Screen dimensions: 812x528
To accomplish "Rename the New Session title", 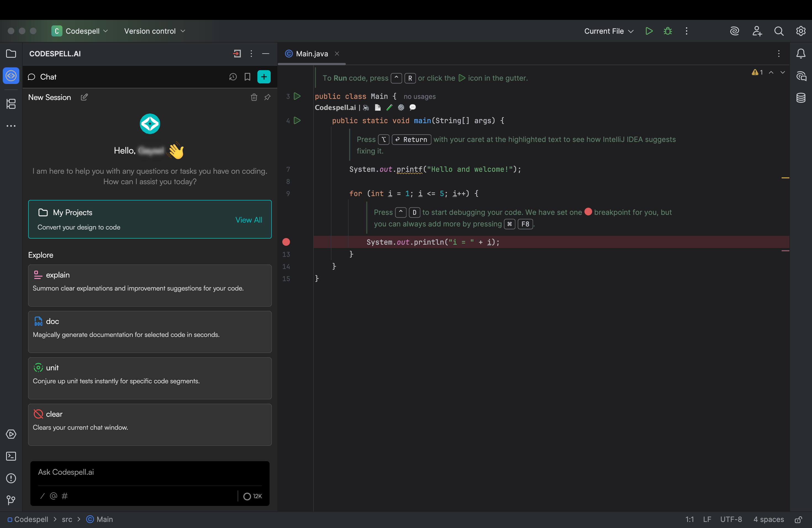I will (x=84, y=97).
